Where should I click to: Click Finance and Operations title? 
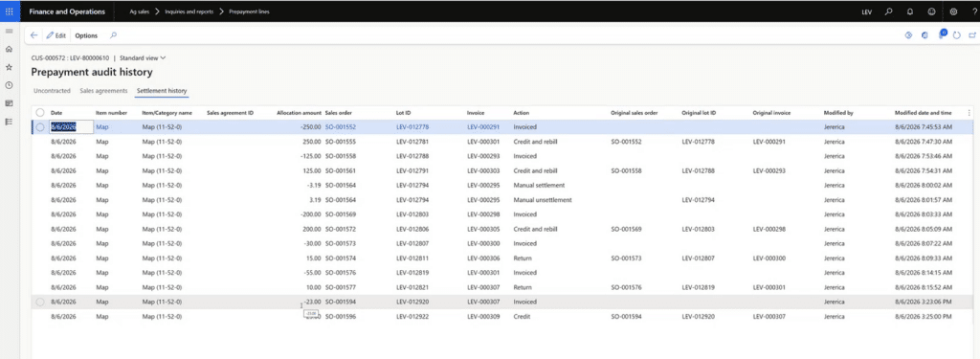point(67,11)
